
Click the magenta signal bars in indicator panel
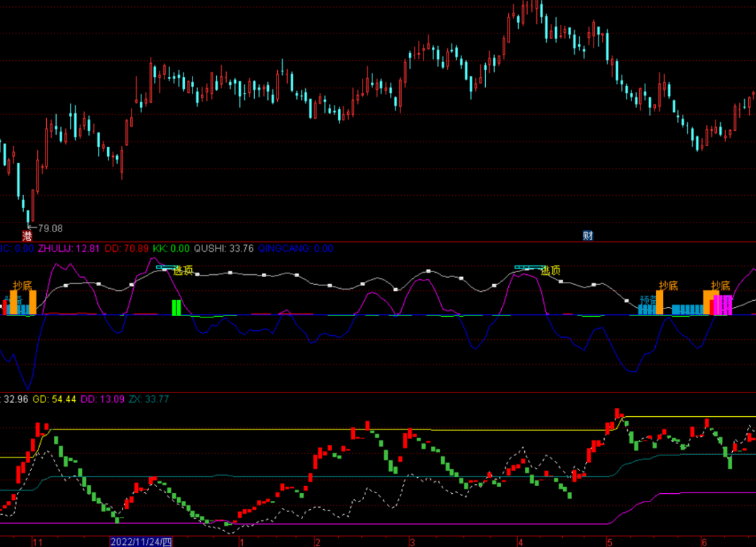721,306
